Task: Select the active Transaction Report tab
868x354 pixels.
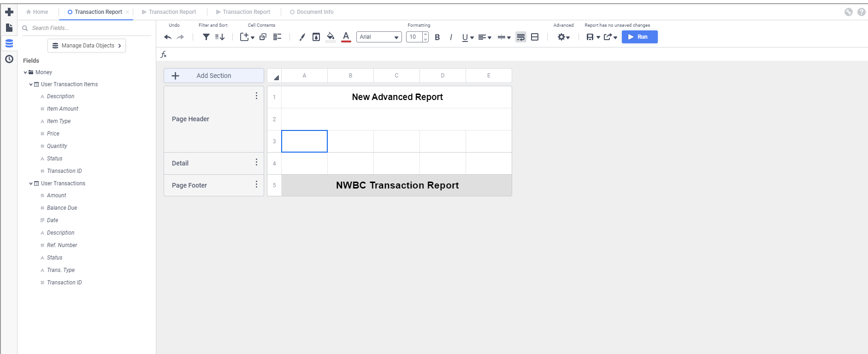Action: (x=95, y=12)
